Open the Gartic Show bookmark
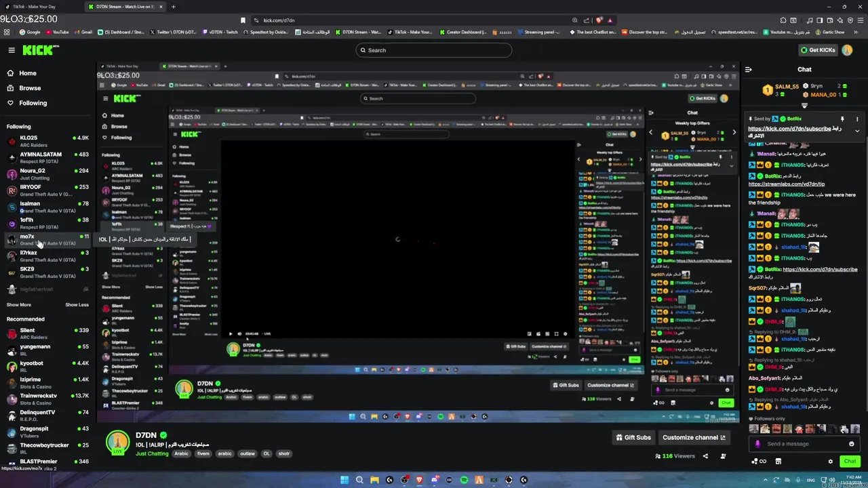This screenshot has height=488, width=868. point(831,32)
